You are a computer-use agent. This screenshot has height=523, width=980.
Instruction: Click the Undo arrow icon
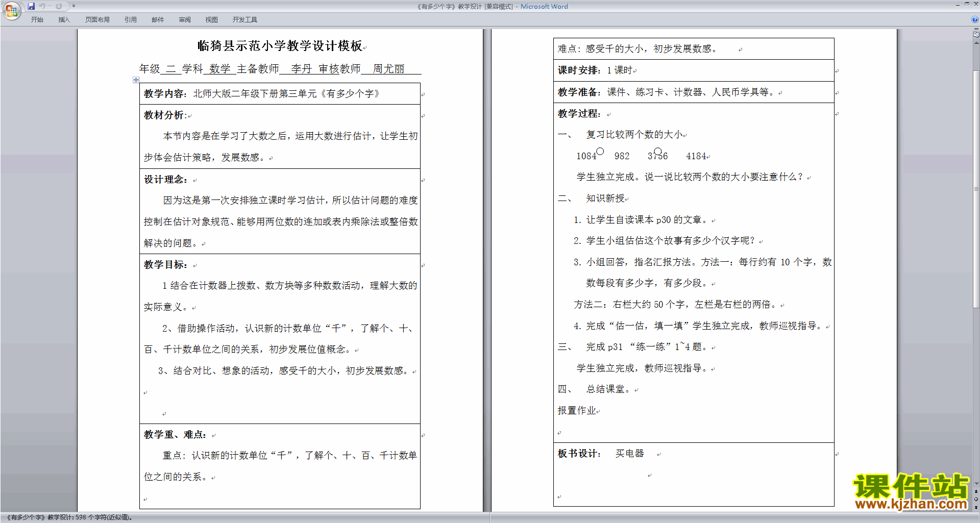click(x=42, y=6)
